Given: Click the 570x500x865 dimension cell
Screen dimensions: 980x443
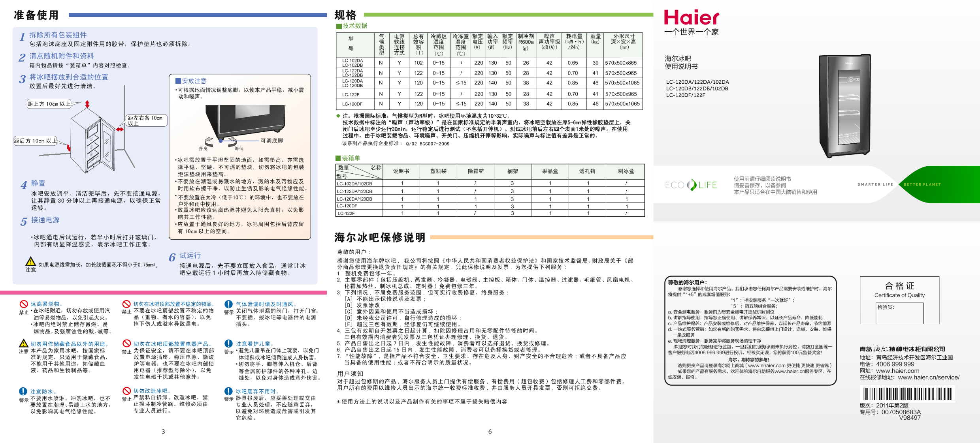Looking at the screenshot, I should point(621,63).
